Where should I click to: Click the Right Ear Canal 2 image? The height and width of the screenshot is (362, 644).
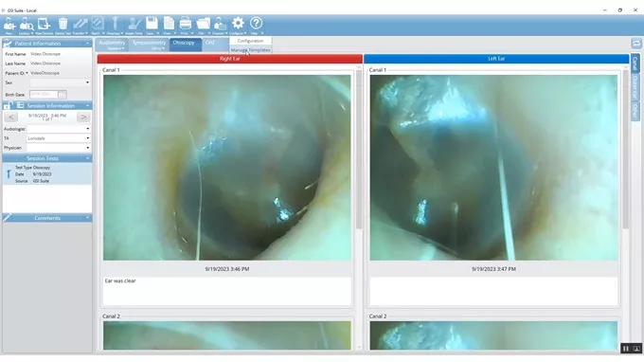click(x=227, y=335)
